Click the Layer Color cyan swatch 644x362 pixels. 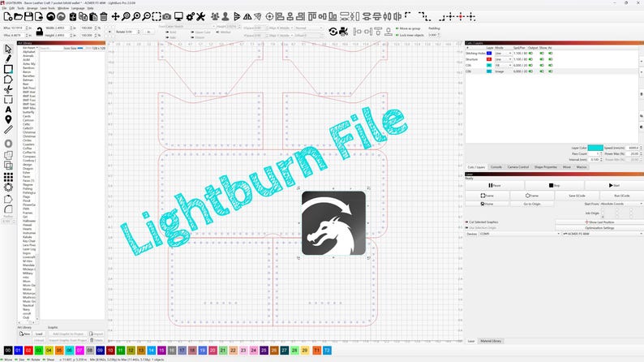(595, 148)
